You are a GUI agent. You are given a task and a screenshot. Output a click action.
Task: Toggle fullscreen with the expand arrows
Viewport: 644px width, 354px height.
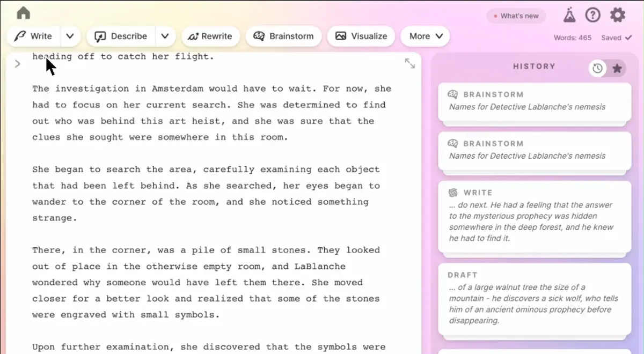coord(410,63)
